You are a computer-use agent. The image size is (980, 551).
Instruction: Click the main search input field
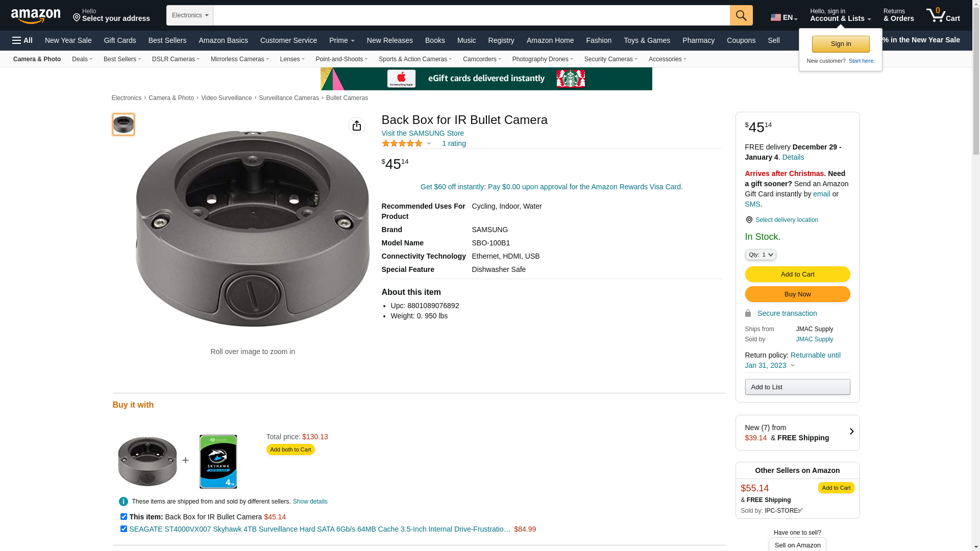[471, 15]
